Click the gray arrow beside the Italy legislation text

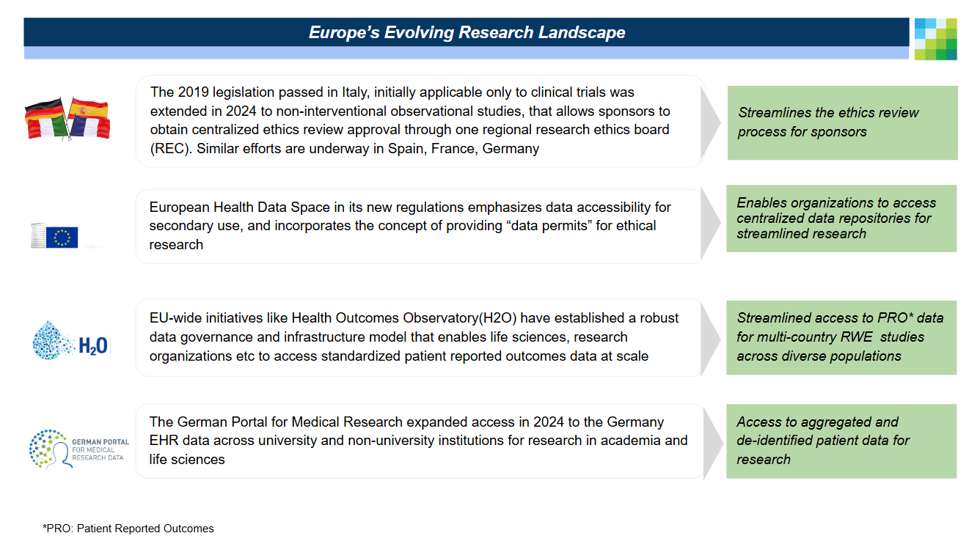(710, 122)
